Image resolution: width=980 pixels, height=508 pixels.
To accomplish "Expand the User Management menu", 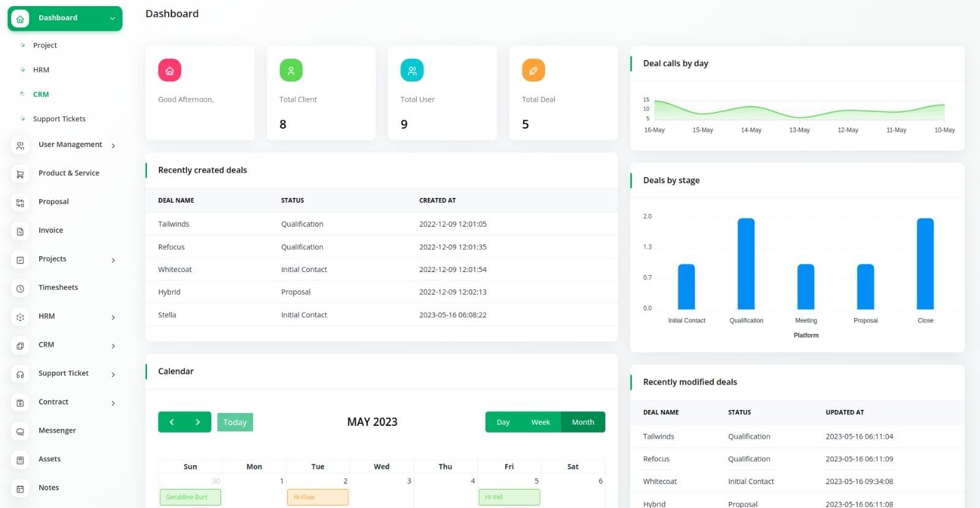I will pyautogui.click(x=70, y=145).
